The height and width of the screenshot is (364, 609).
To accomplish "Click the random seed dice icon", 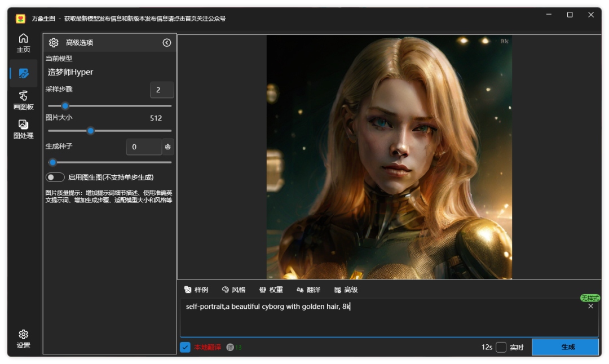I will click(x=167, y=147).
